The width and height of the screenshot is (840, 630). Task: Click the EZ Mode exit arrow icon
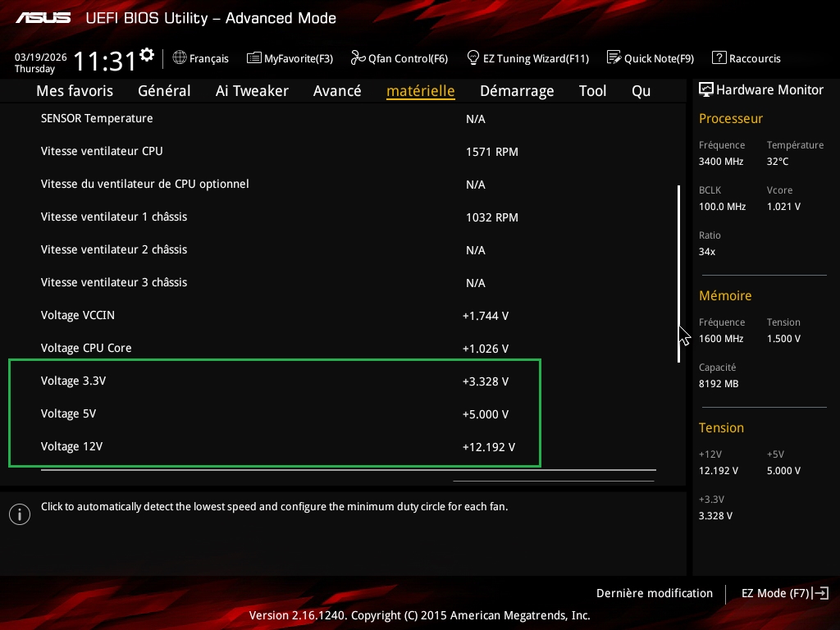pos(821,593)
